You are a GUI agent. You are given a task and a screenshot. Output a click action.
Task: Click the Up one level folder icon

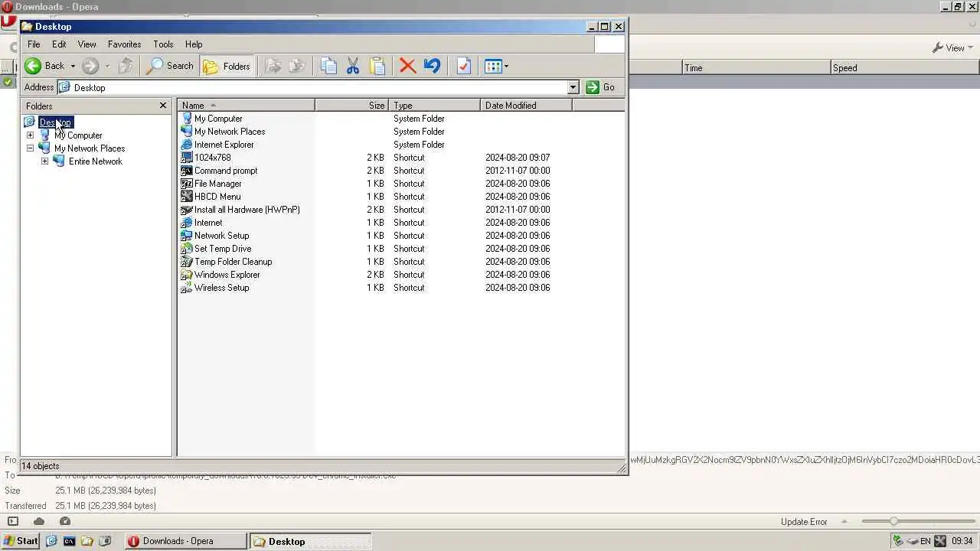[x=126, y=66]
